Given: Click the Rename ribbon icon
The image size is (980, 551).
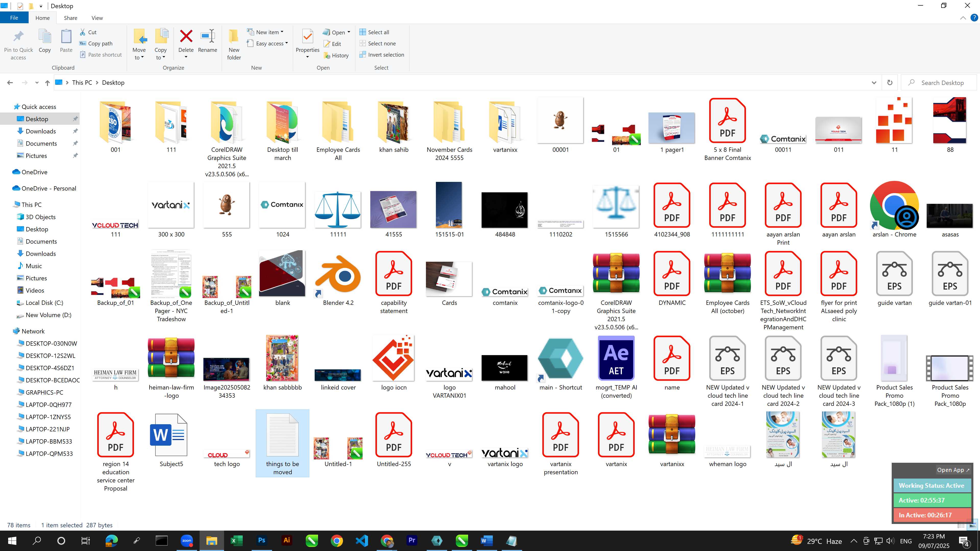Looking at the screenshot, I should 208,36.
